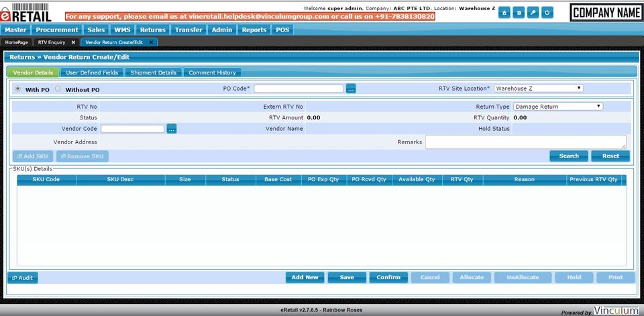Open the WMS menu
This screenshot has height=316, width=644.
pos(122,30)
